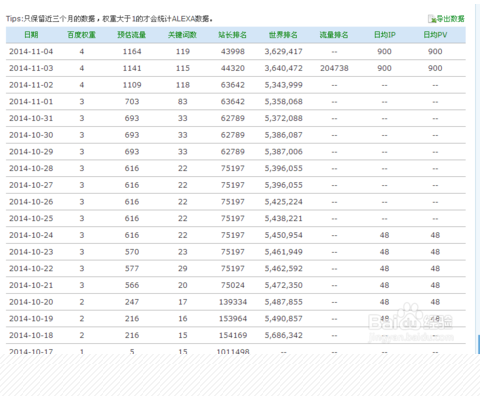Select the 2014-11-04 date row
496x396 pixels.
point(236,52)
